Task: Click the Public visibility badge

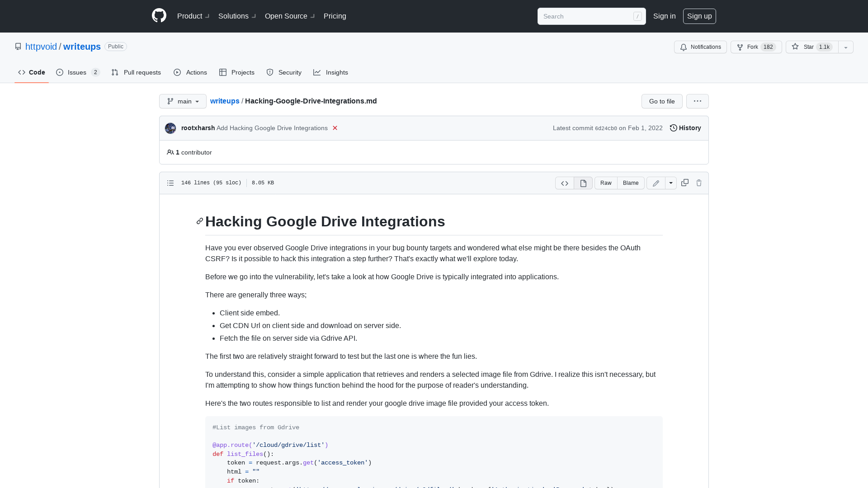Action: [116, 47]
